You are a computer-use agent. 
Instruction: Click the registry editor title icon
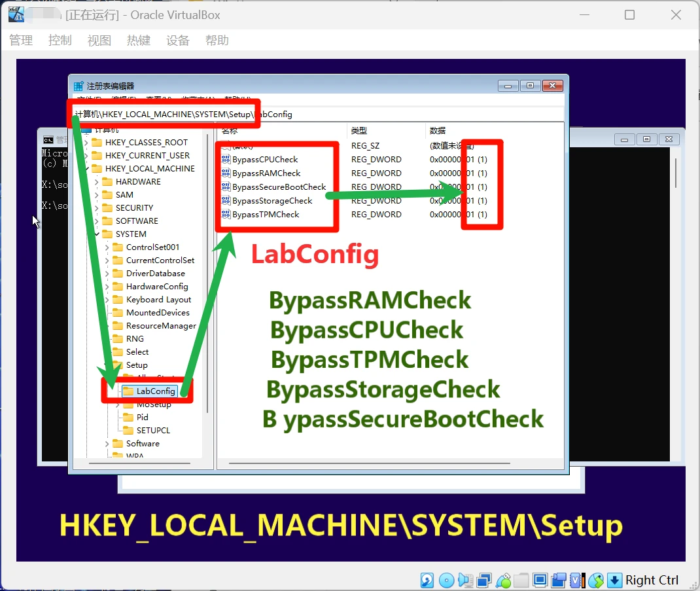coord(79,86)
